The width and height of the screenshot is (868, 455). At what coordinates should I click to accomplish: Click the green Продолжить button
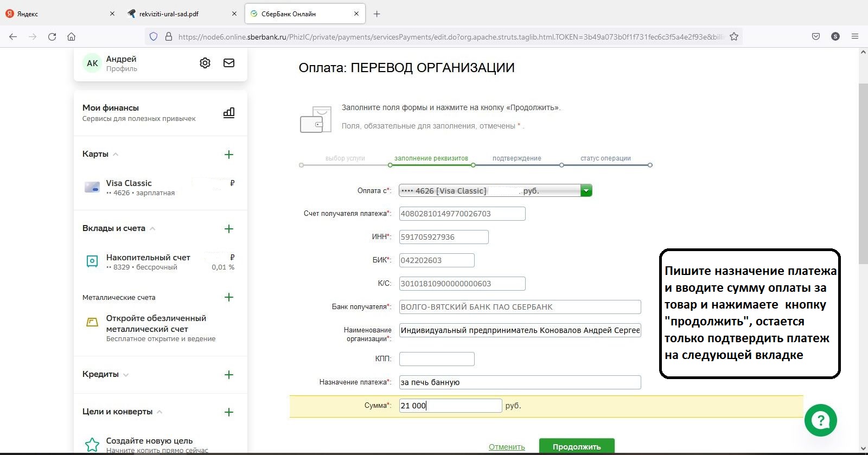(577, 446)
